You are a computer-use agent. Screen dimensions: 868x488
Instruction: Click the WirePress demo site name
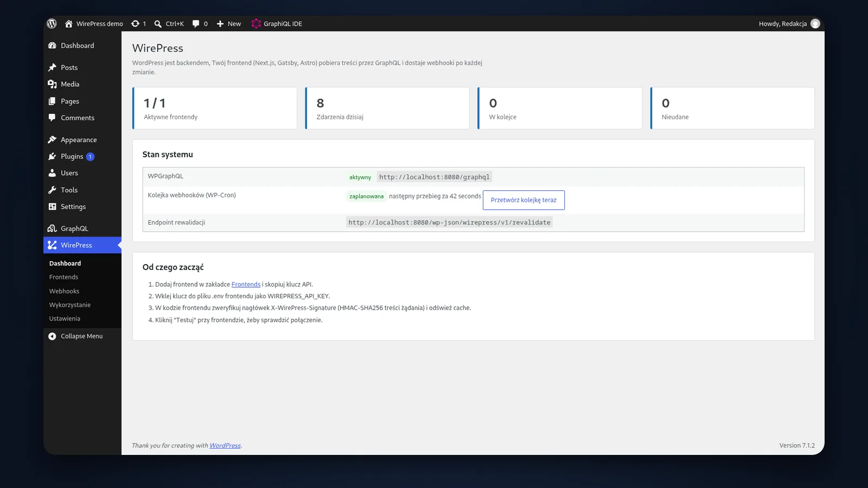(100, 23)
